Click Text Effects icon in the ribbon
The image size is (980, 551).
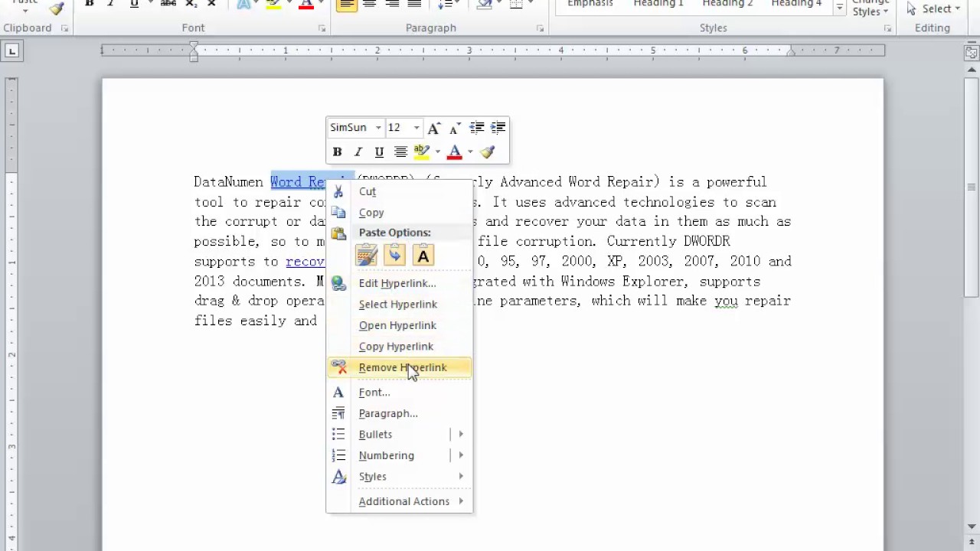click(244, 4)
